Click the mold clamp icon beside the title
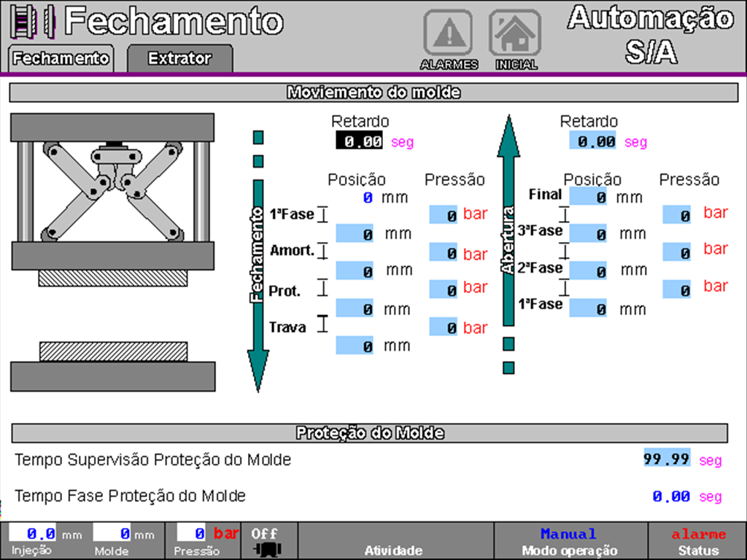Screen dimensions: 747x560 coord(32,22)
